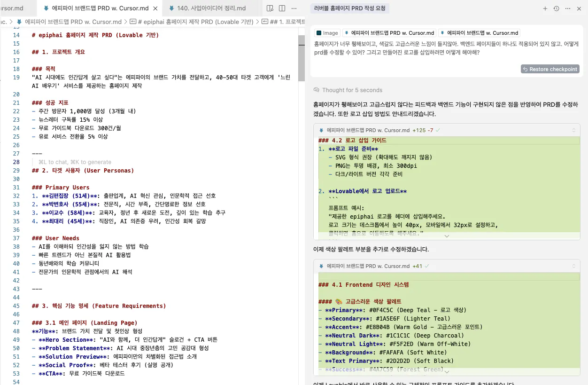Screen dimensions: 588x385
Task: Click heading ### User Needs
Action: pos(55,238)
